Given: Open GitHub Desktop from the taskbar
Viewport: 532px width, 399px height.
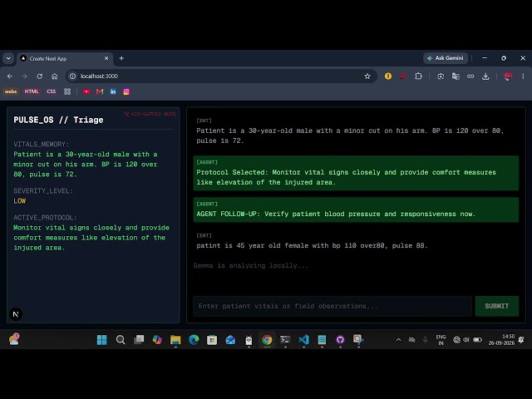Looking at the screenshot, I should (340, 340).
